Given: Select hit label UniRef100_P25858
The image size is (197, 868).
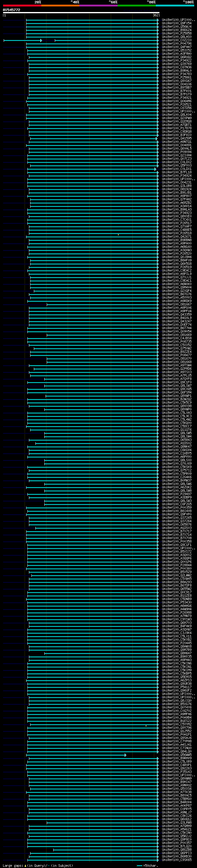Looking at the screenshot, I should tap(177, 33).
